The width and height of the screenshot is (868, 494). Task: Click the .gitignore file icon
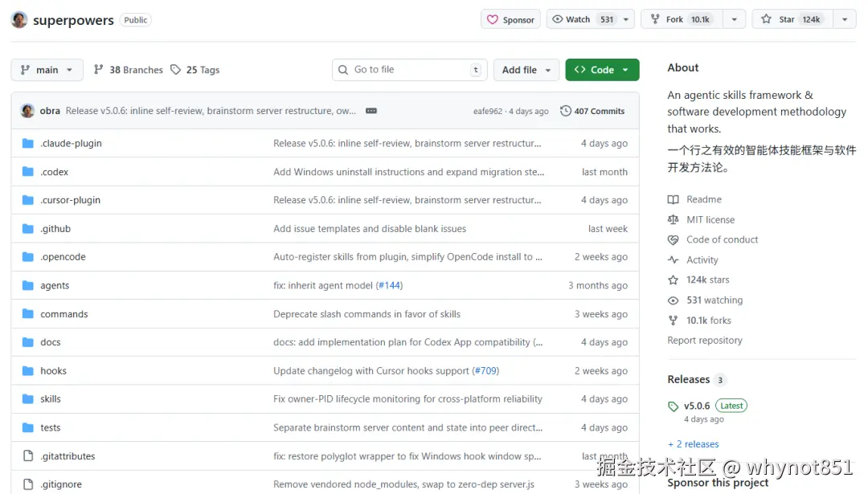(27, 484)
